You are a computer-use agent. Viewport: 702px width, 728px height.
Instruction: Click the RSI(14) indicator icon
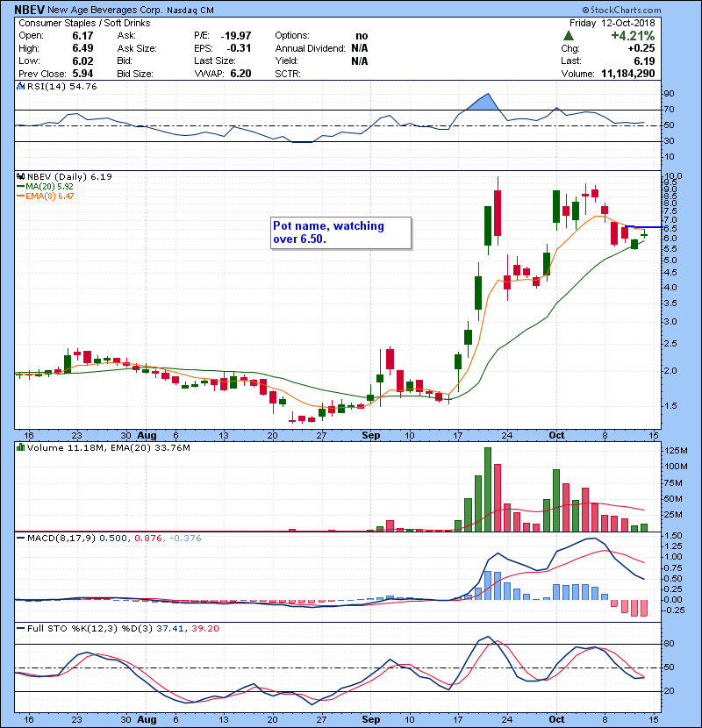coord(20,86)
